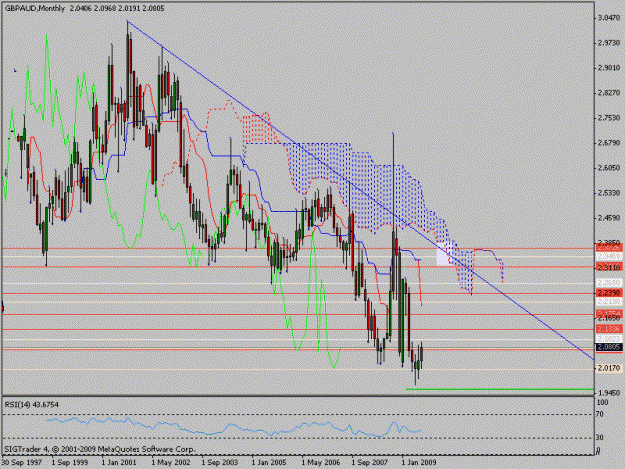Image resolution: width=625 pixels, height=469 pixels.
Task: Select the 2.6050 price axis label
Action: click(609, 168)
